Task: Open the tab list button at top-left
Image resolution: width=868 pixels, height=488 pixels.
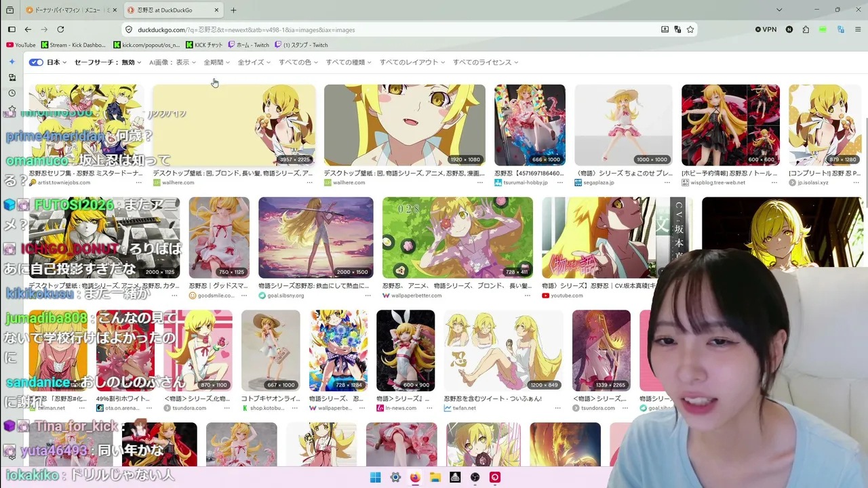Action: click(x=12, y=10)
